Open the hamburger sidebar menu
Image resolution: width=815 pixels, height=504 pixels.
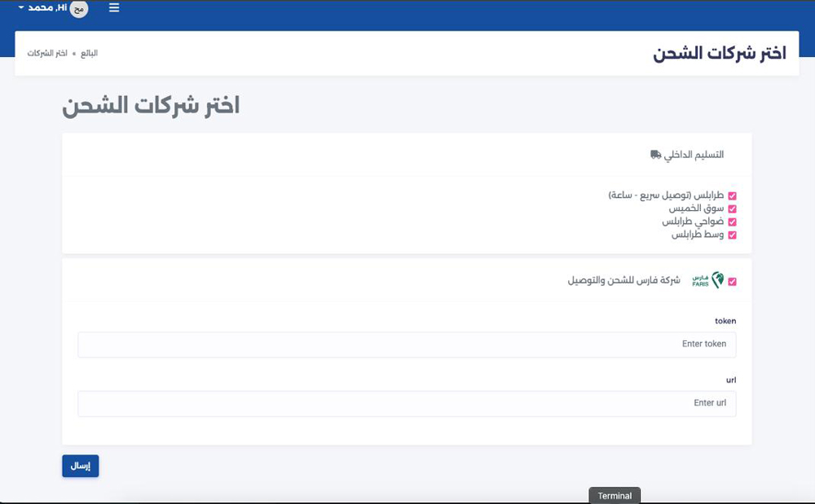click(113, 8)
